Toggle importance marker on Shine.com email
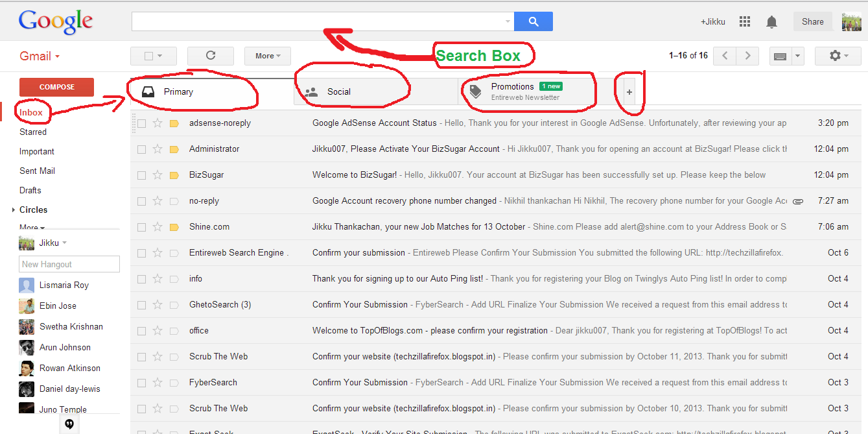Image resolution: width=868 pixels, height=434 pixels. tap(174, 227)
